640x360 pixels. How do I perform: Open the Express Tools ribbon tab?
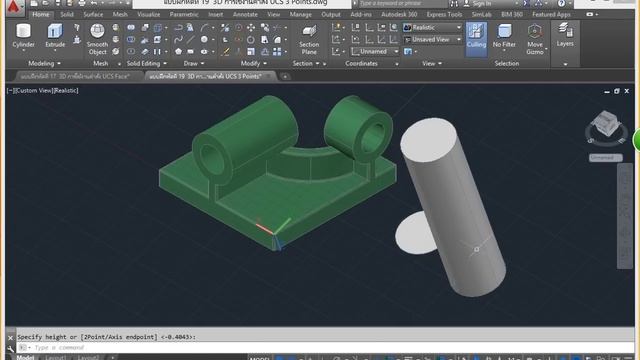pyautogui.click(x=444, y=14)
